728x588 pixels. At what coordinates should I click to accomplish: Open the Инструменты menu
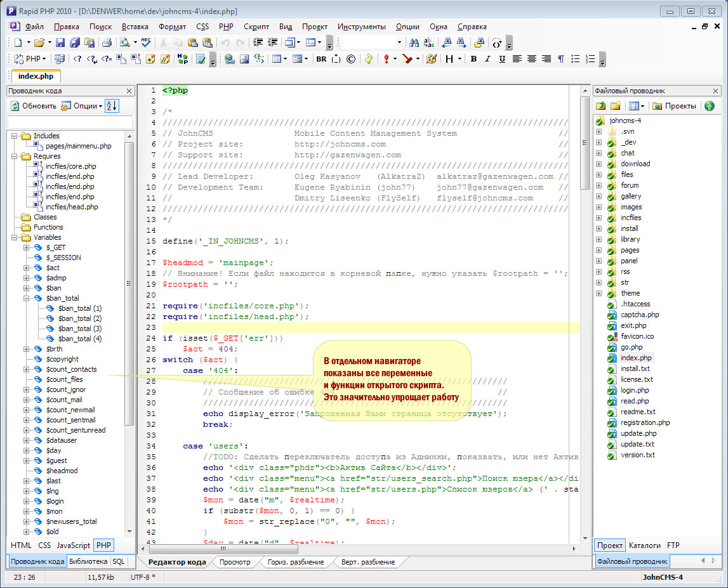click(x=361, y=27)
